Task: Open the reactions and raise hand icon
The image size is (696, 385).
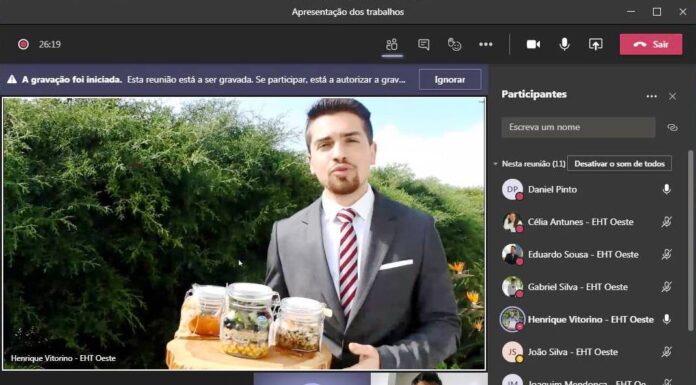Action: pyautogui.click(x=454, y=44)
